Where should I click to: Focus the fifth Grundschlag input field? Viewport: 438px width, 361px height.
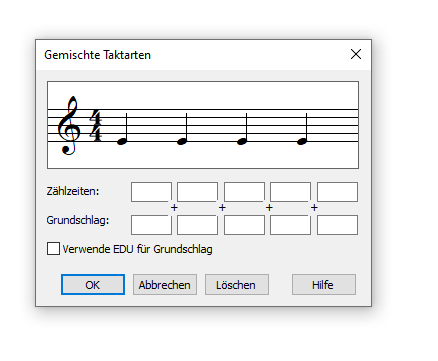click(x=337, y=225)
